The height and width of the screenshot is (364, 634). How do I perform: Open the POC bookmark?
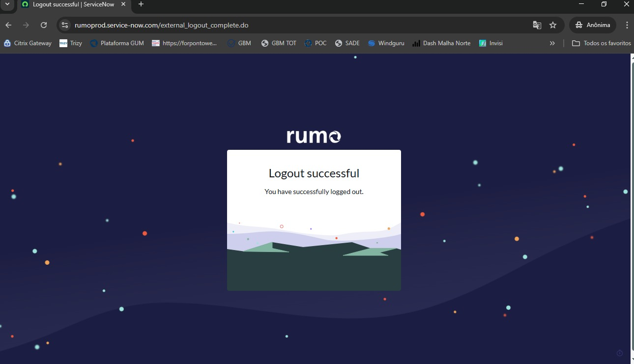click(x=315, y=43)
